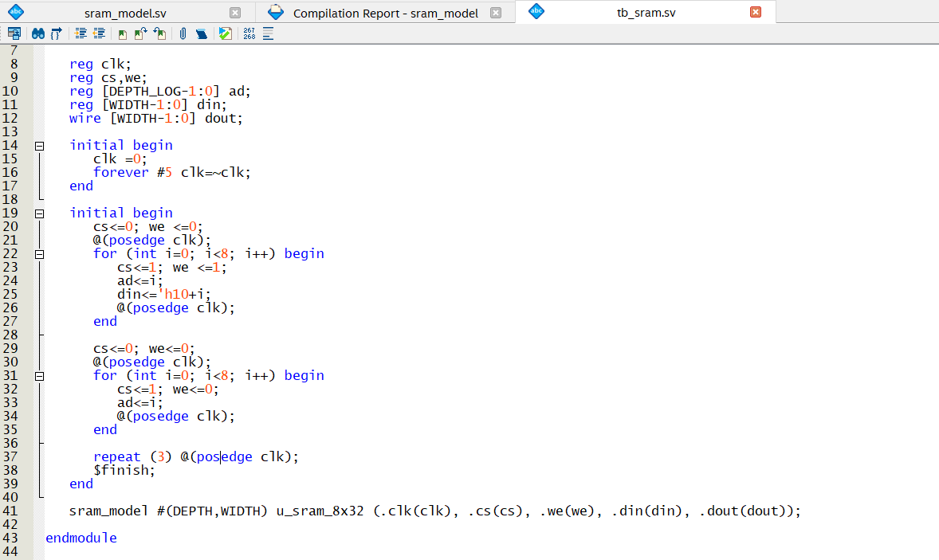This screenshot has height=560, width=939.
Task: Click 'end' keyword on line 39
Action: (81, 484)
